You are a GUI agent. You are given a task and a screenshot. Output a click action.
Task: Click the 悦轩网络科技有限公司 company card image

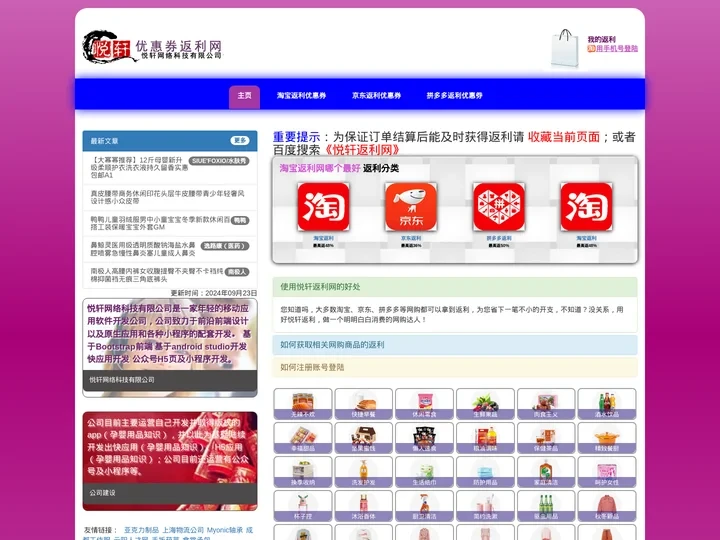coord(170,348)
